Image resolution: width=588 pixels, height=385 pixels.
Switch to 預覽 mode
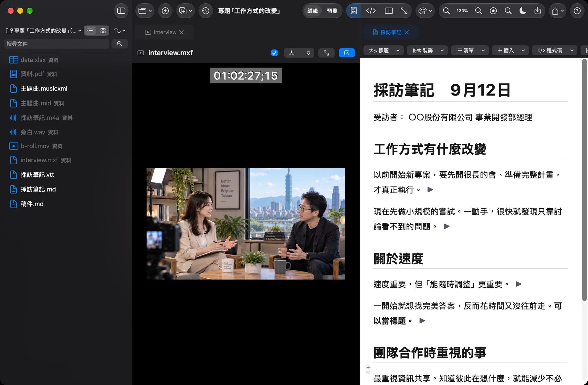pos(332,11)
